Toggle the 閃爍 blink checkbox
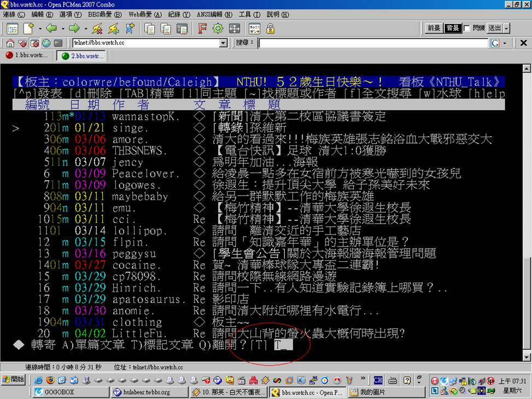The width and height of the screenshot is (532, 399). (x=466, y=28)
